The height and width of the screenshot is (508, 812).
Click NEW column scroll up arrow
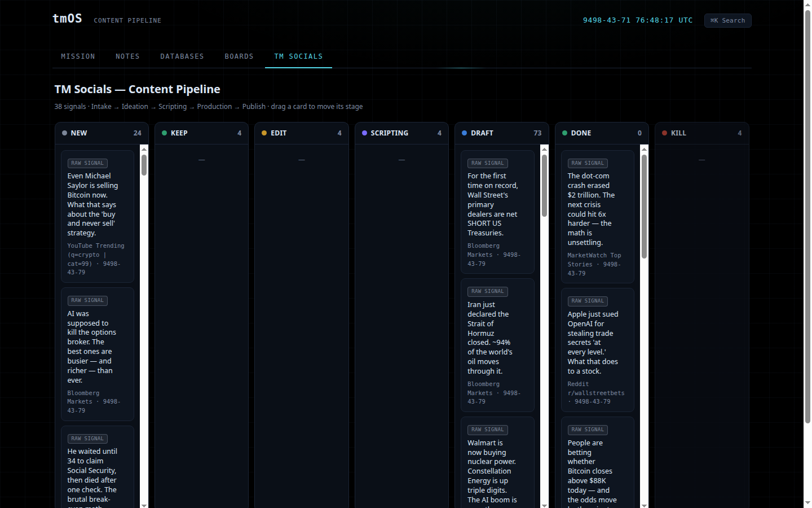pos(144,149)
